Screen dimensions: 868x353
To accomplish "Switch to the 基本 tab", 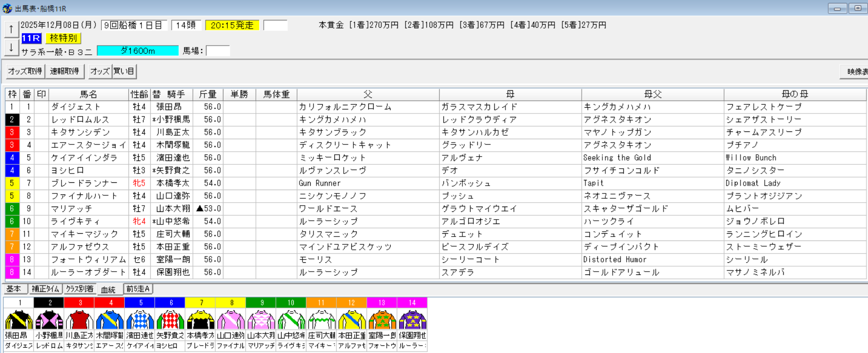I will coord(14,289).
